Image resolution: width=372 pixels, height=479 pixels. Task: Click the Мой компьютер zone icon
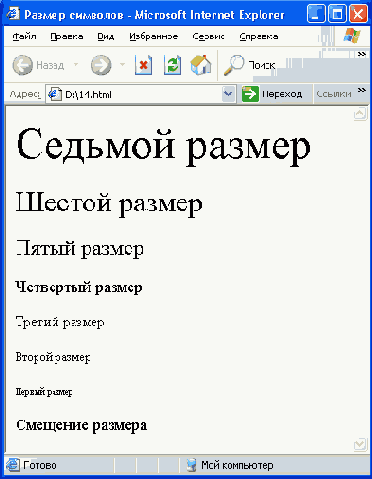point(191,465)
